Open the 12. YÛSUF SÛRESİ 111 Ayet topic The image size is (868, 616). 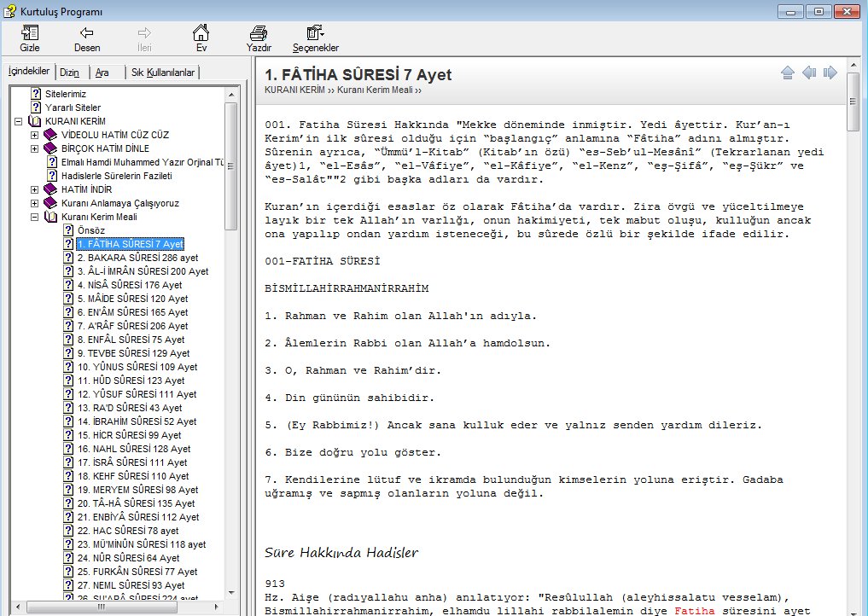pyautogui.click(x=137, y=394)
